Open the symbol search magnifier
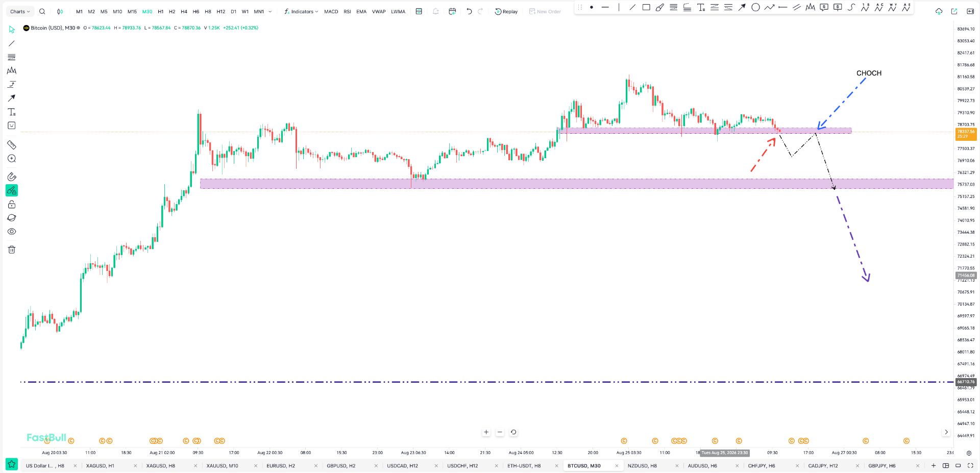Screen dimensions: 980x473 click(x=42, y=11)
